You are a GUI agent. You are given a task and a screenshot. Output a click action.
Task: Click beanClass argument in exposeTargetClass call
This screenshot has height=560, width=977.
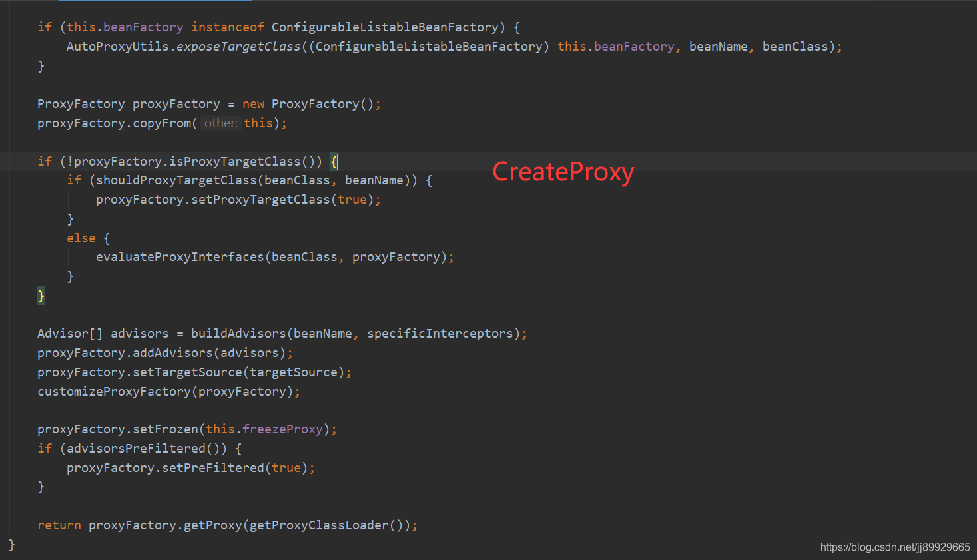[x=795, y=47]
